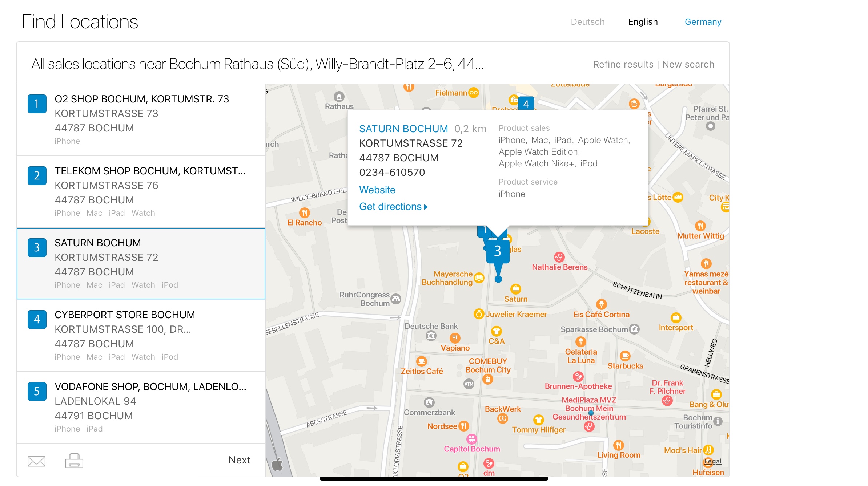The image size is (868, 486).
Task: Click the Capitol Bochum cinema icon
Action: pos(471,439)
